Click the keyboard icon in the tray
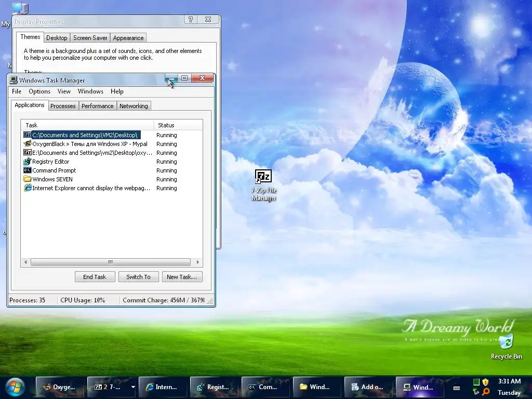The image size is (532, 399). click(457, 388)
